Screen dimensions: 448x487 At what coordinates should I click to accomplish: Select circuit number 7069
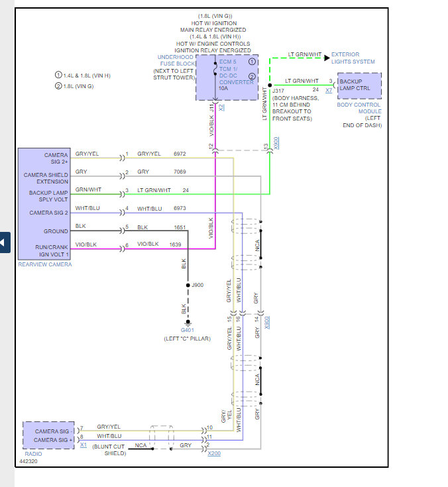click(180, 172)
